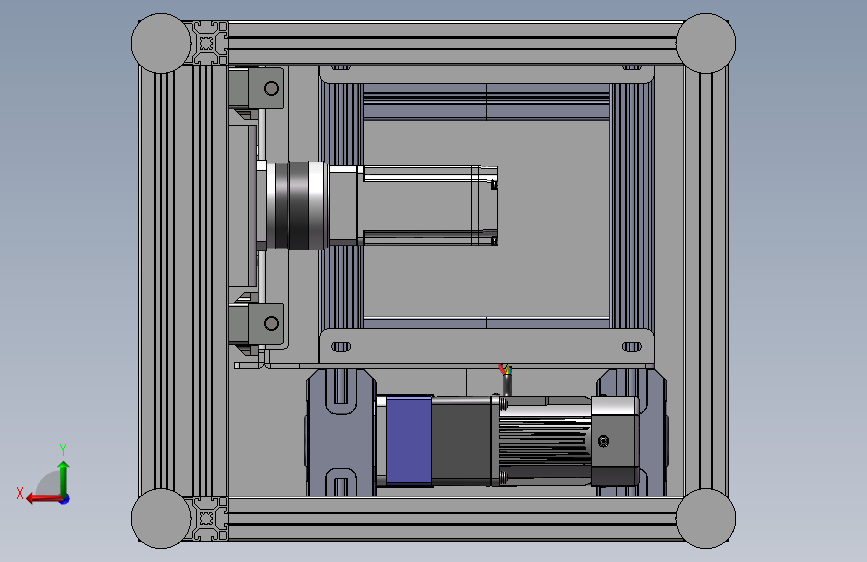Select the top-left round corner cap
The height and width of the screenshot is (562, 867).
tap(161, 43)
